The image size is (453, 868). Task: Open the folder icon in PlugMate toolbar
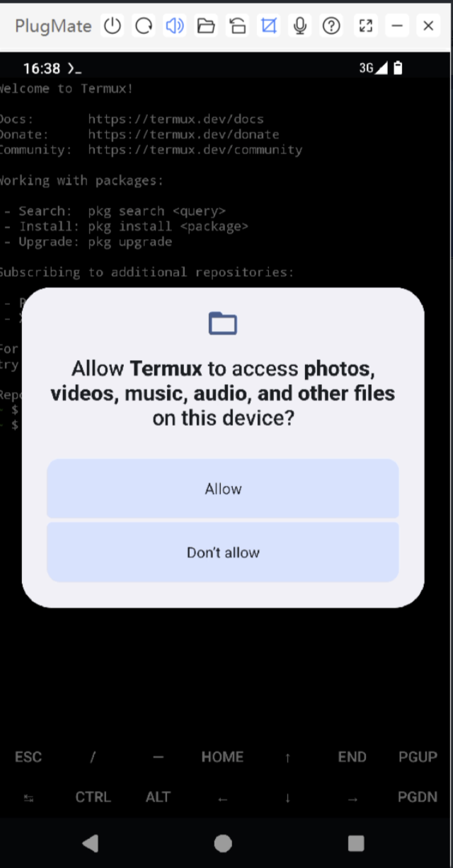pyautogui.click(x=206, y=26)
